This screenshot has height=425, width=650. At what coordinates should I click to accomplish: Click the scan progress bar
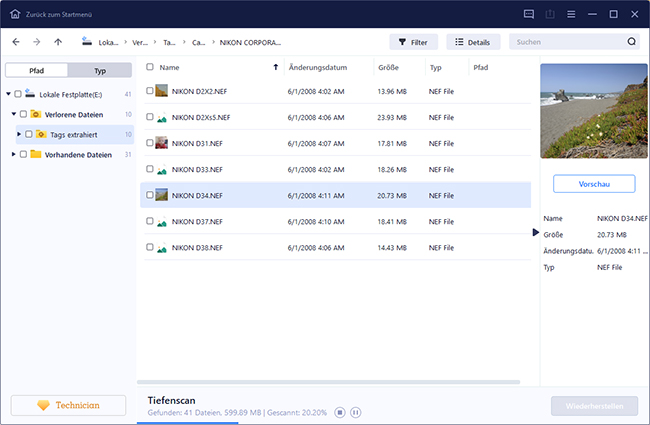(187, 423)
